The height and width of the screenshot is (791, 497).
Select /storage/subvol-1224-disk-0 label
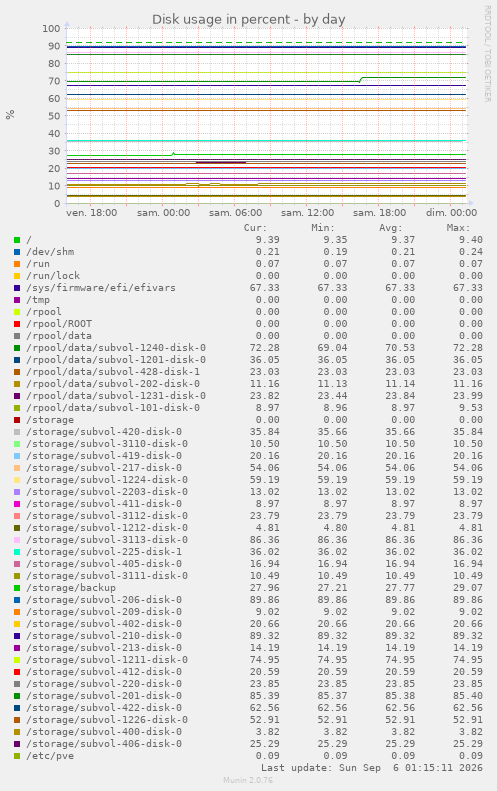(107, 480)
